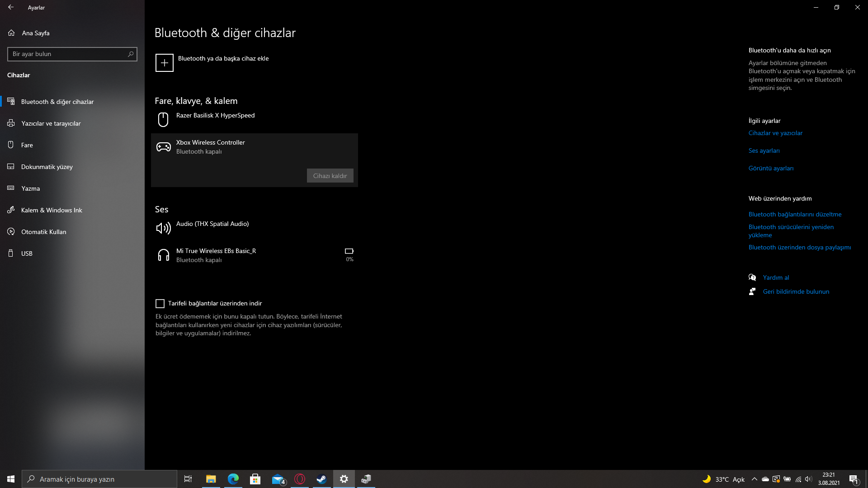This screenshot has width=868, height=488.
Task: Open the Mail app on the taskbar
Action: (x=278, y=479)
